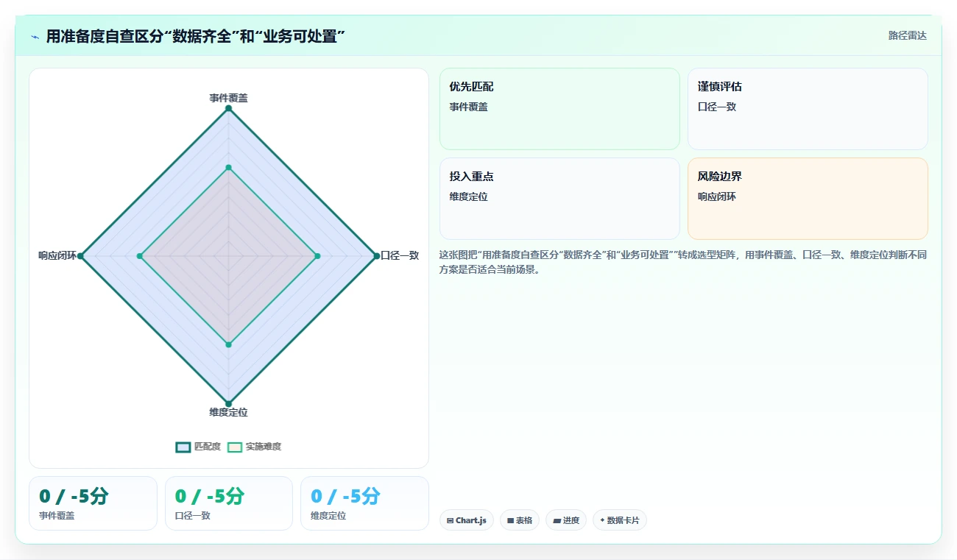The width and height of the screenshot is (957, 560).
Task: Click the Chart.js tag chip
Action: pyautogui.click(x=467, y=520)
